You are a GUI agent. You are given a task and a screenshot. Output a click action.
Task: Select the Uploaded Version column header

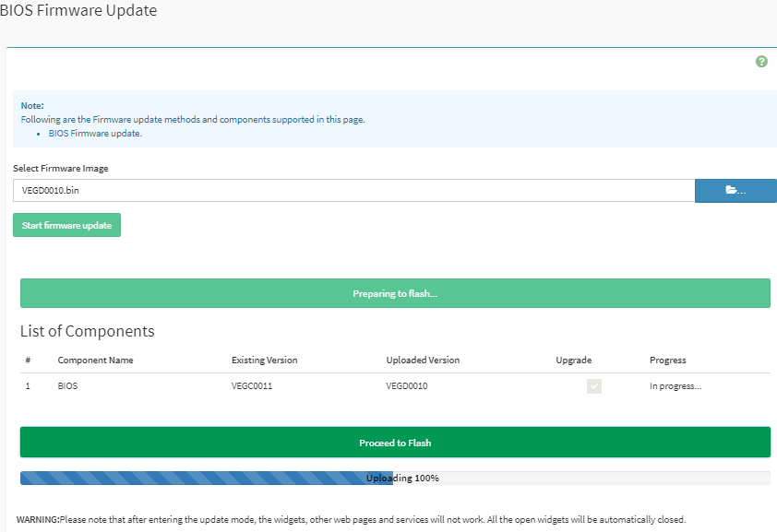coord(423,361)
